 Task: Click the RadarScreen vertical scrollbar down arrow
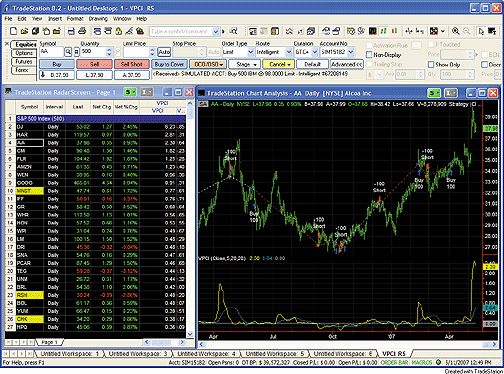[x=190, y=334]
